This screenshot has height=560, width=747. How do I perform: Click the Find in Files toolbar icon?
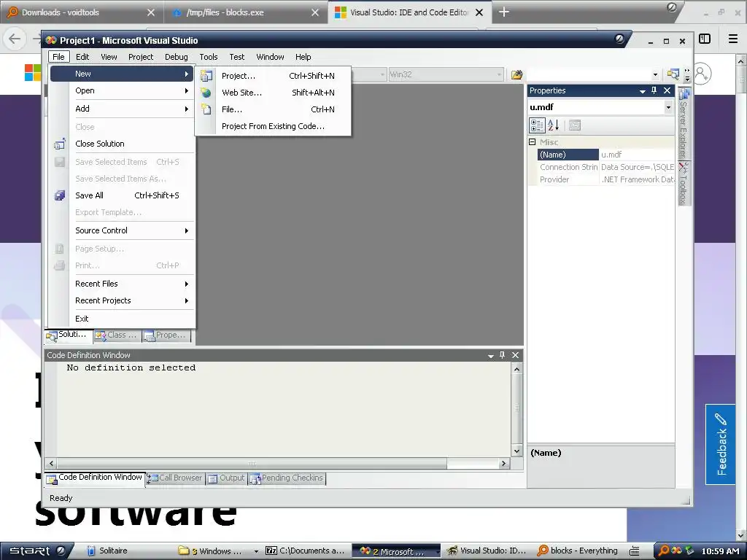tap(516, 74)
